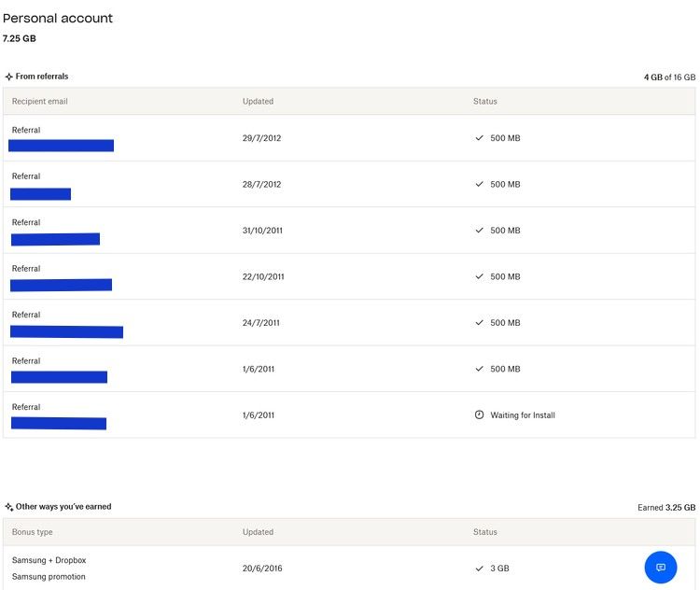
Task: Click the Samsung + Dropbox bonus name
Action: pyautogui.click(x=49, y=560)
